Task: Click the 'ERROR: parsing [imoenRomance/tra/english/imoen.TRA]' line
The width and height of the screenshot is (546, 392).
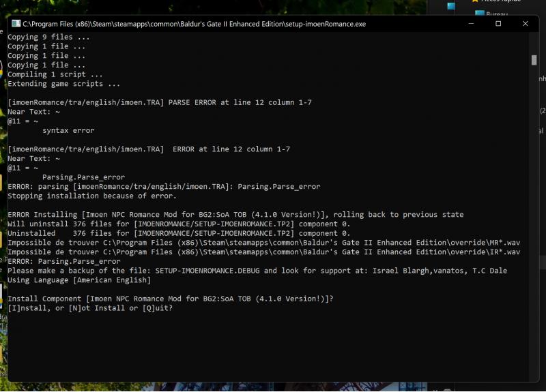Action: (x=164, y=186)
